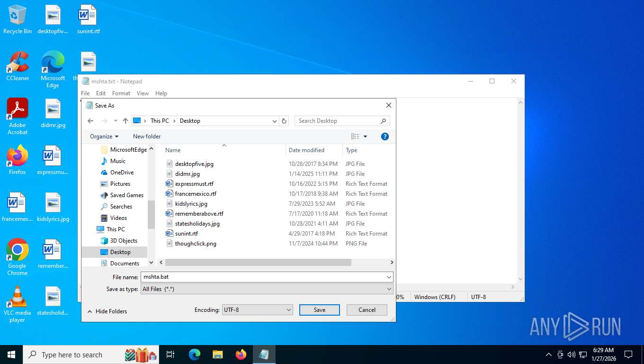
Task: Open CCleaner desktop shortcut
Action: (x=18, y=66)
